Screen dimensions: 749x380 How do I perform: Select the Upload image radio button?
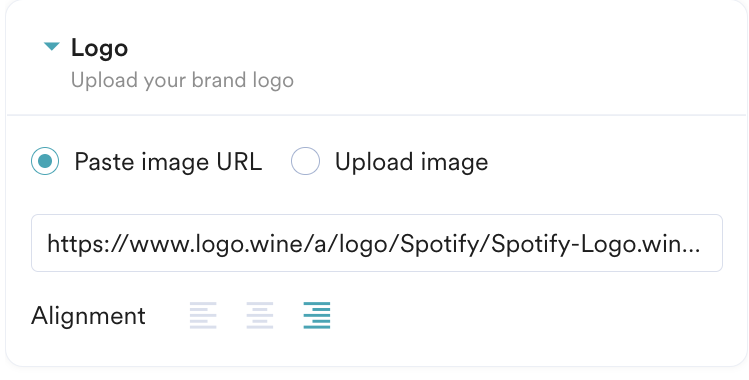[305, 161]
